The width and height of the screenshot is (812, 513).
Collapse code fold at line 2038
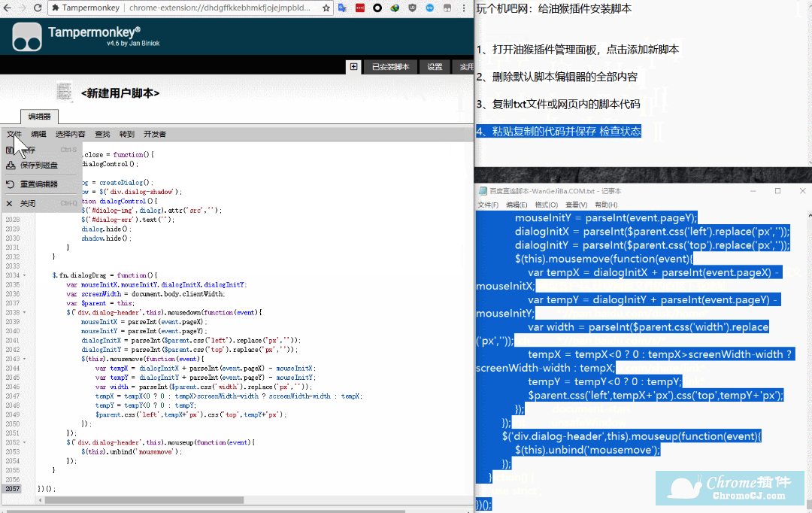[25, 311]
